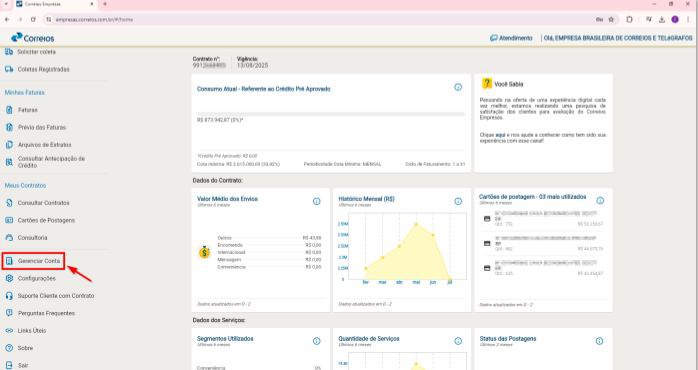
Task: Click info icon on Quantidade de Serviços card
Action: point(458,341)
